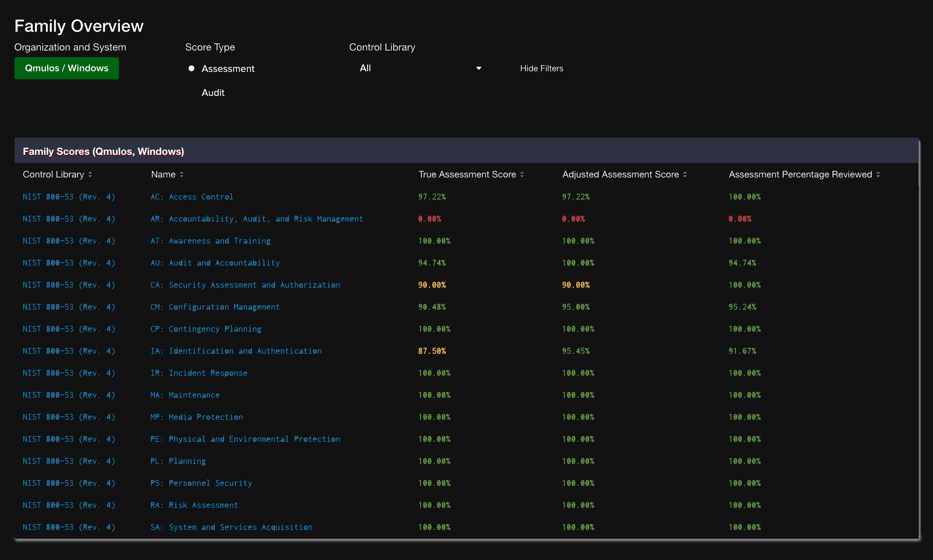Open MA: Maintenance link
The image size is (933, 560).
tap(185, 395)
